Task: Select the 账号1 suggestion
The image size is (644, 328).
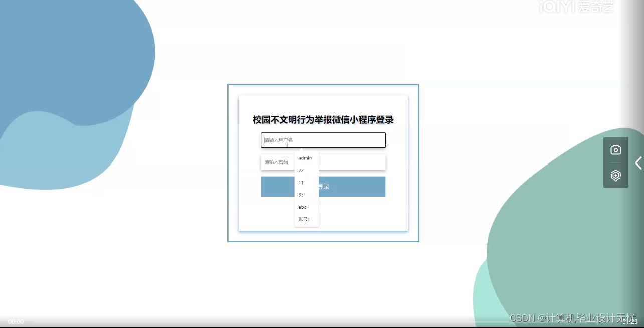Action: [305, 219]
